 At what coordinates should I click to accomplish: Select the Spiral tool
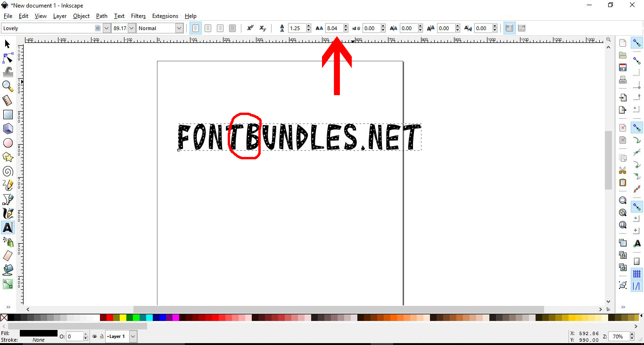tap(8, 171)
